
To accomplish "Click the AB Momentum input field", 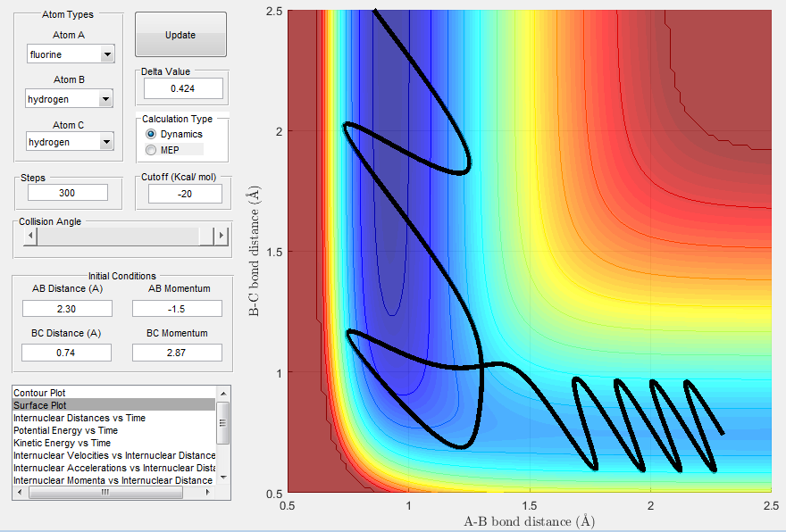I will click(x=177, y=309).
